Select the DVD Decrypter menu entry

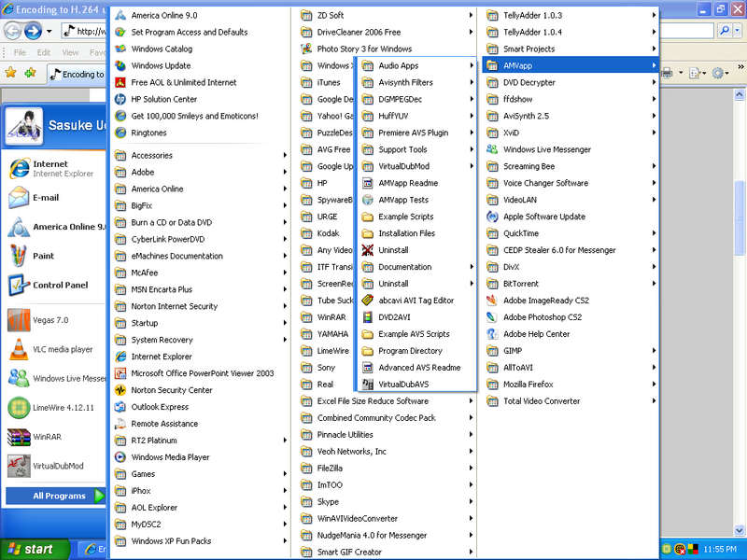pos(571,82)
